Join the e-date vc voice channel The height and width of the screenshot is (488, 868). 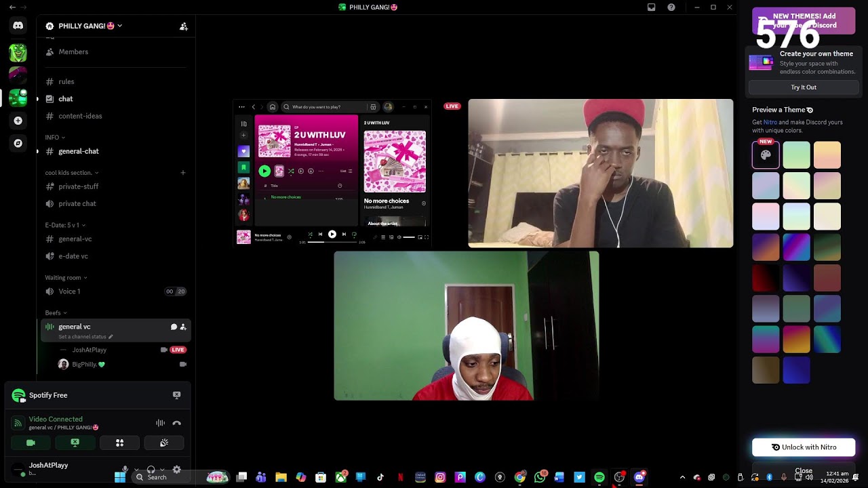[x=115, y=256]
